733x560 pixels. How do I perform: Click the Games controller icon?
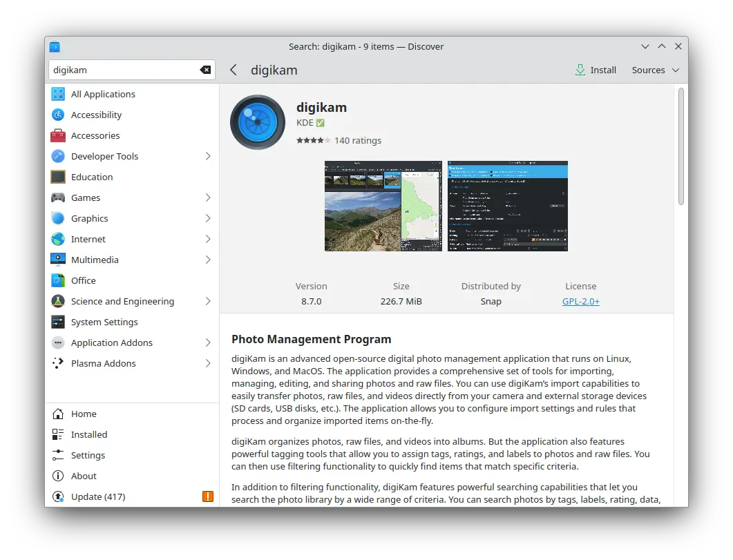point(58,197)
